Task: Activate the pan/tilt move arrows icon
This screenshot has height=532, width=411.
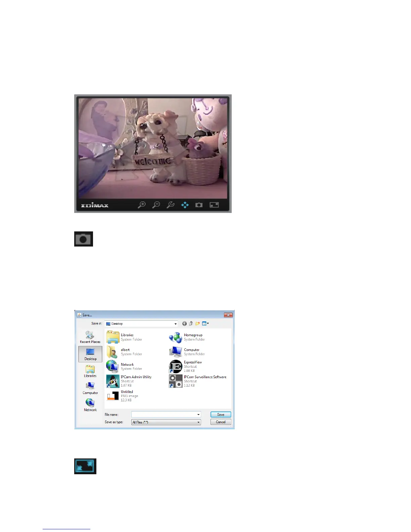Action: pos(185,205)
